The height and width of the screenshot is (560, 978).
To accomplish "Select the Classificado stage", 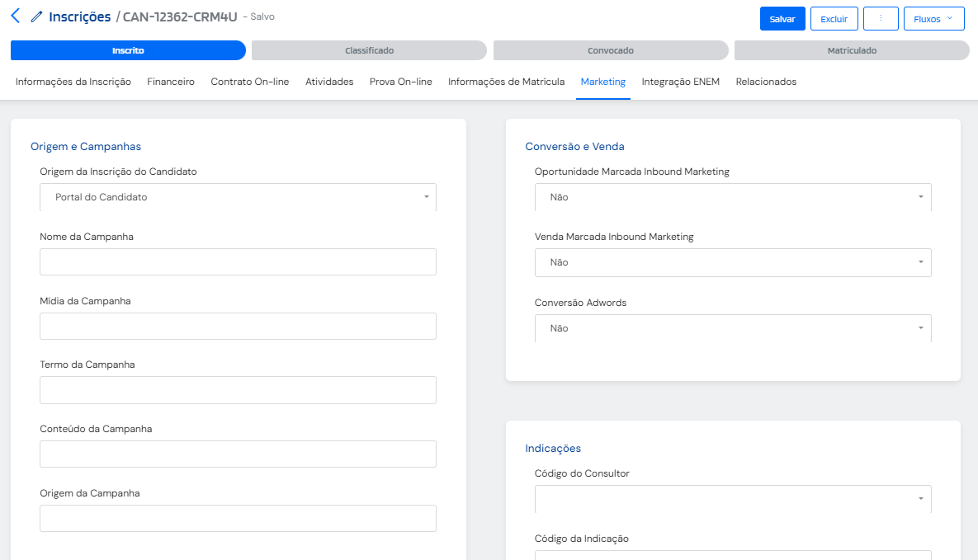I will coord(369,50).
